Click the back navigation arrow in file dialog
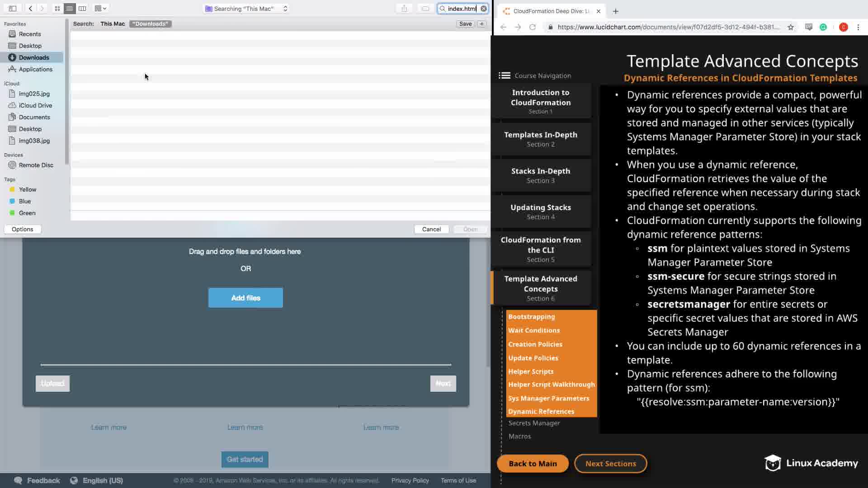This screenshot has height=488, width=868. tap(30, 8)
